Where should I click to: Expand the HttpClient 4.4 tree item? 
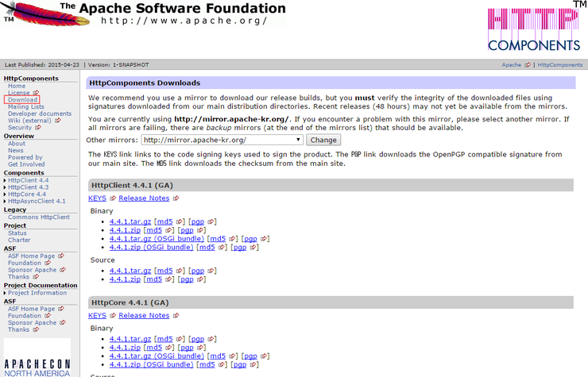coord(5,181)
